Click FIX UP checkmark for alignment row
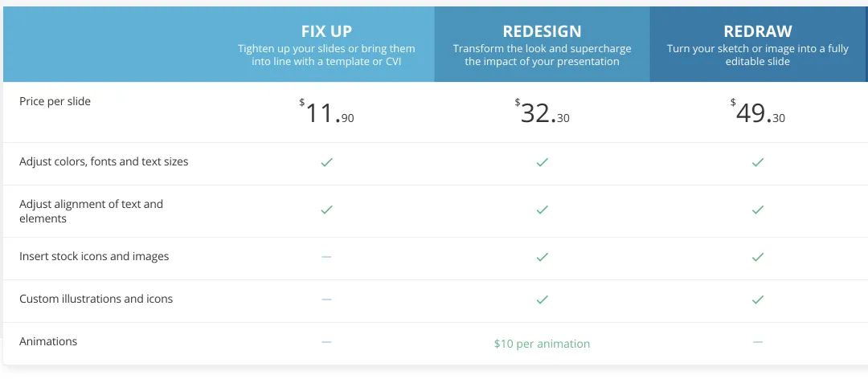Viewport: 868px width, 379px height. (326, 210)
